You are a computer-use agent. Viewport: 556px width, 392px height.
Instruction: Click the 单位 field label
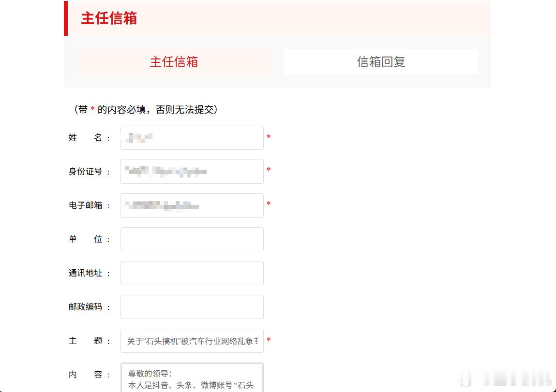point(89,239)
